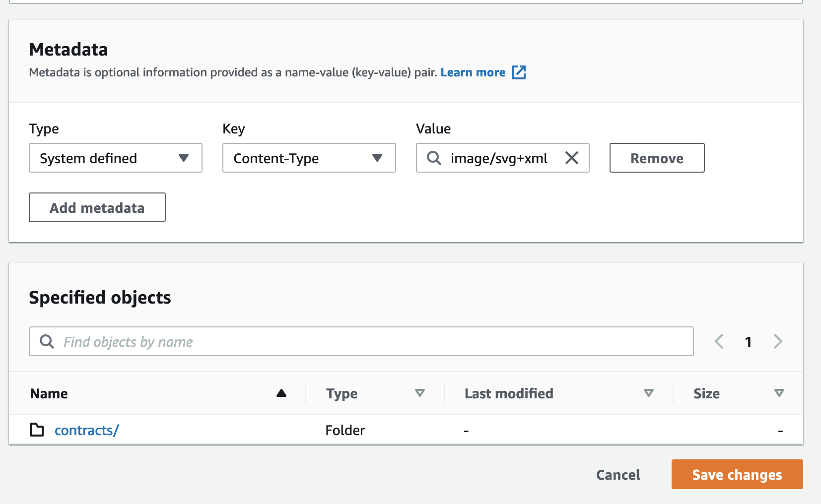This screenshot has width=821, height=504.
Task: Go to previous page of specified objects
Action: (x=719, y=341)
